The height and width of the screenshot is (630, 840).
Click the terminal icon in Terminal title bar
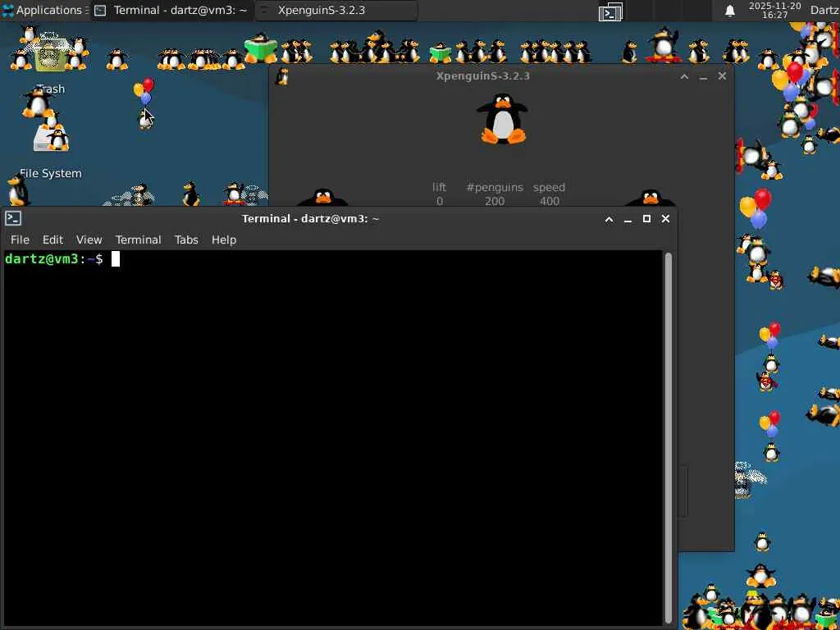tap(13, 218)
